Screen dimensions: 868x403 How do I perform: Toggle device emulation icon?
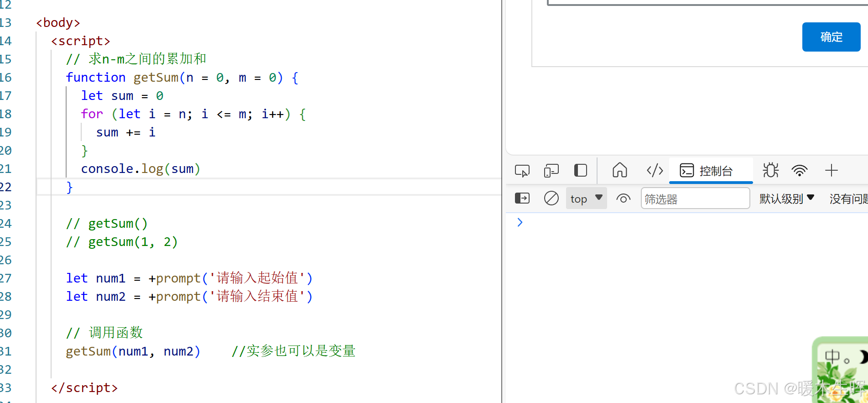pyautogui.click(x=551, y=171)
